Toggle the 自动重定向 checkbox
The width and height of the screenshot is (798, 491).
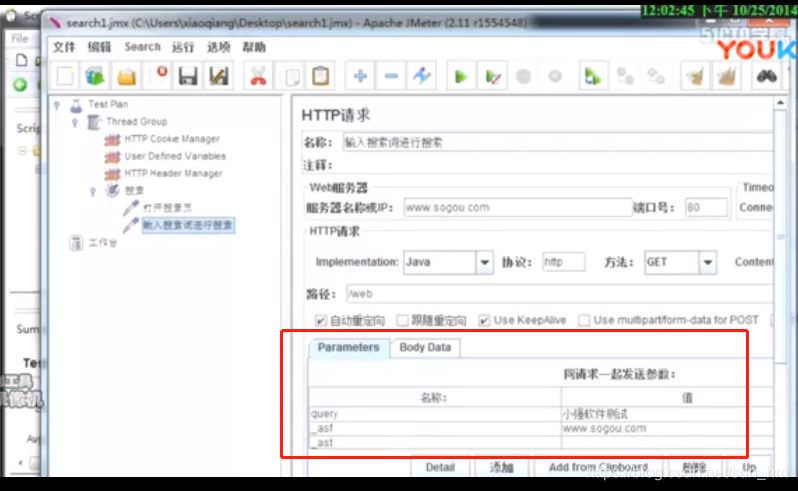coord(320,321)
